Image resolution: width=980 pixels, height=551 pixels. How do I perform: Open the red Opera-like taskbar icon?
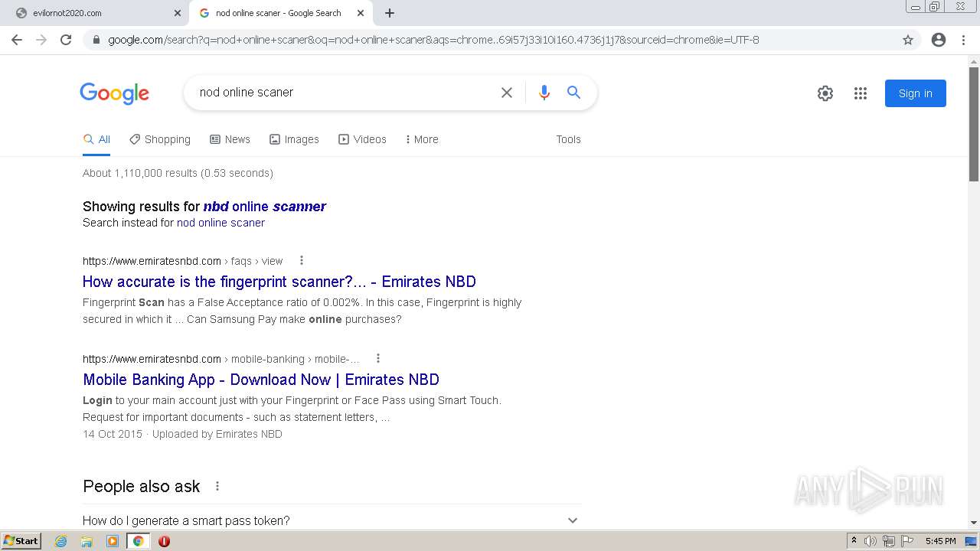[x=164, y=541]
